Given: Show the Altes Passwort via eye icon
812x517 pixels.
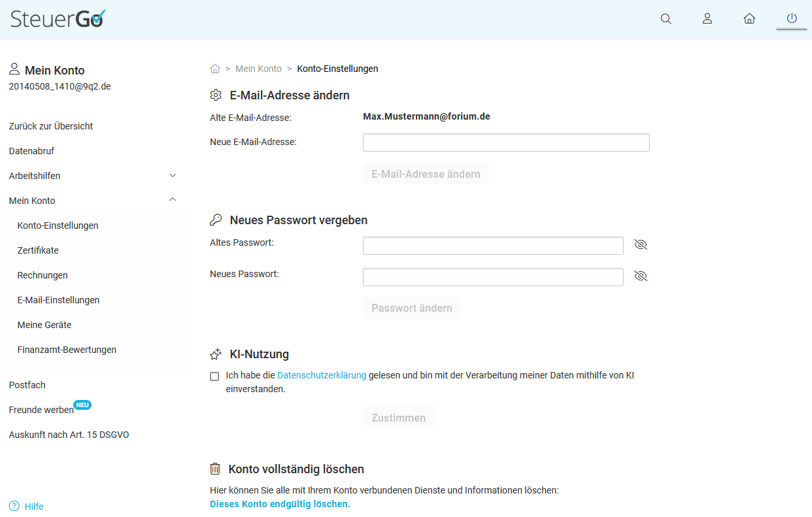Looking at the screenshot, I should click(x=641, y=245).
